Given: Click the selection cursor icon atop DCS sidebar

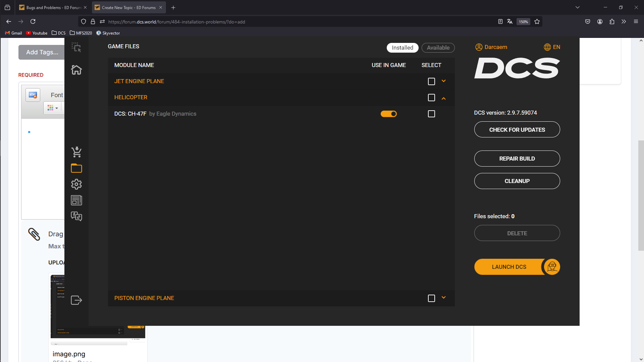Looking at the screenshot, I should [76, 47].
